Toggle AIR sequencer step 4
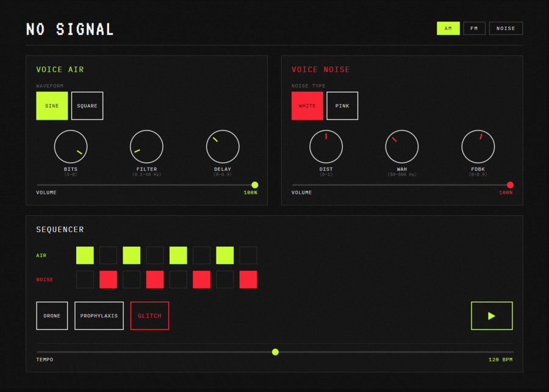The width and height of the screenshot is (549, 392). (155, 255)
